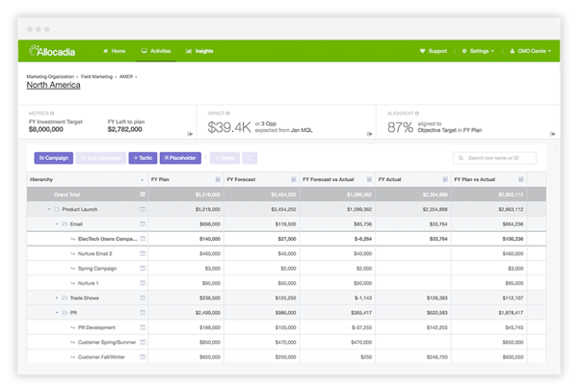This screenshot has width=578, height=392.
Task: Open the Settings dropdown menu
Action: tap(479, 51)
